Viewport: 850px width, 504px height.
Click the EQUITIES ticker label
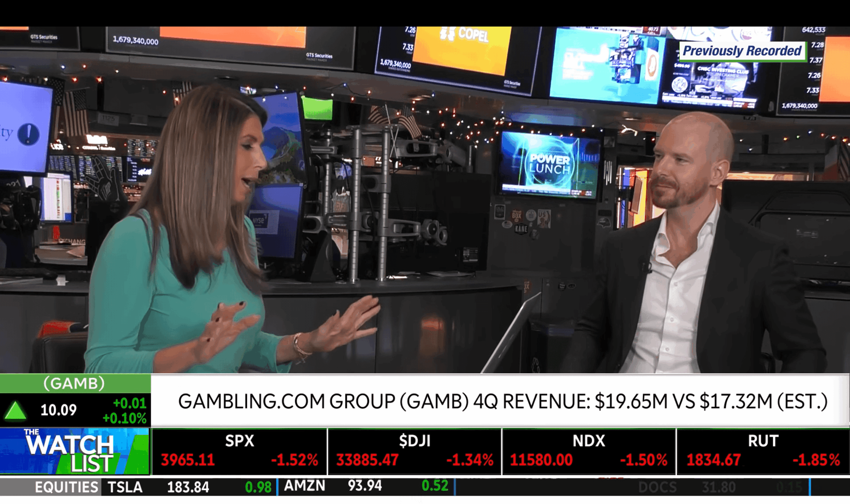click(x=67, y=487)
